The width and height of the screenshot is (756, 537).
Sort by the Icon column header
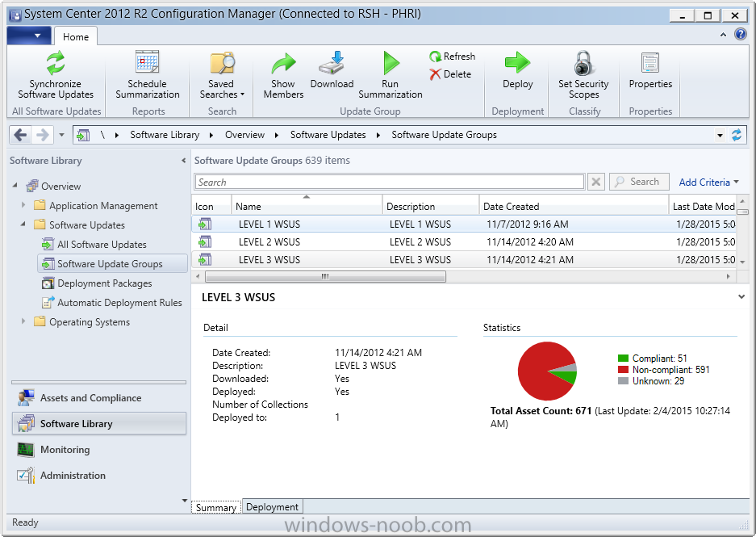[211, 207]
